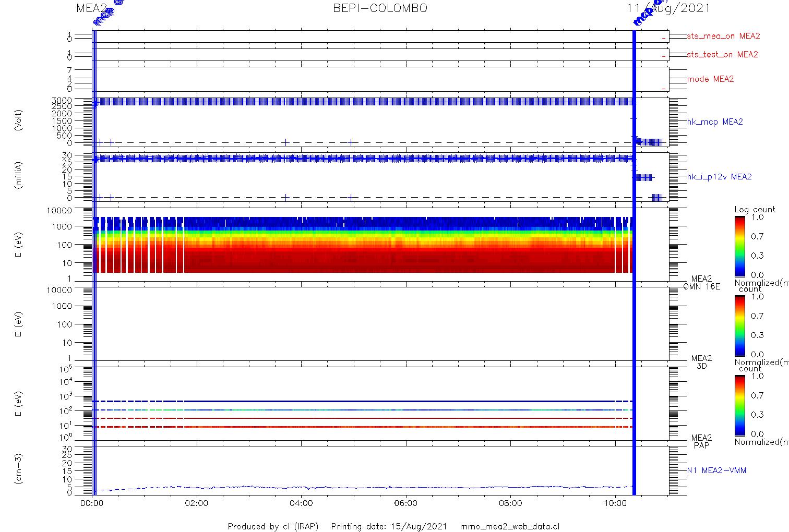
Task: Click the mode MEA2 label
Action: pyautogui.click(x=710, y=79)
